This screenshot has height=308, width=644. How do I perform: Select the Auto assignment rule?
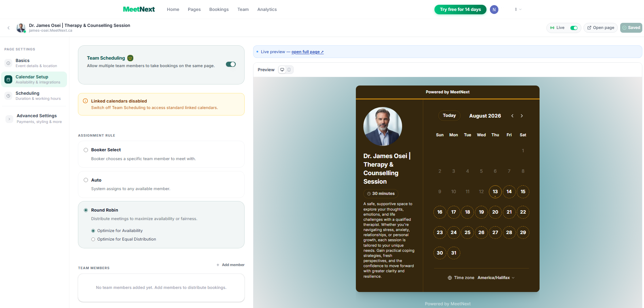(x=86, y=180)
